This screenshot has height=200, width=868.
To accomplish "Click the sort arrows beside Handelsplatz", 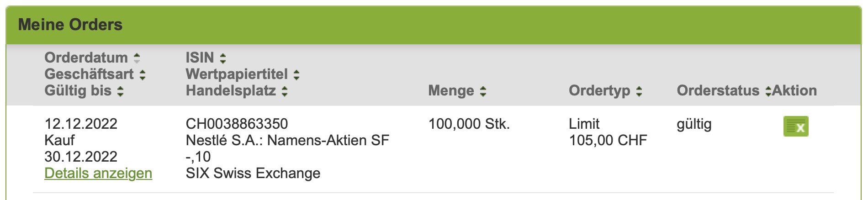I will [285, 91].
